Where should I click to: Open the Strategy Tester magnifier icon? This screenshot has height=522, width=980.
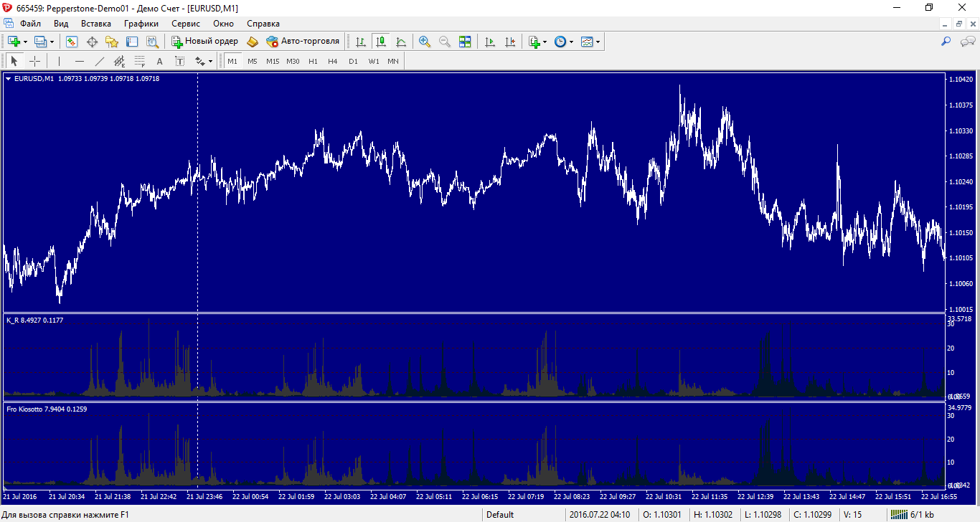click(x=152, y=42)
